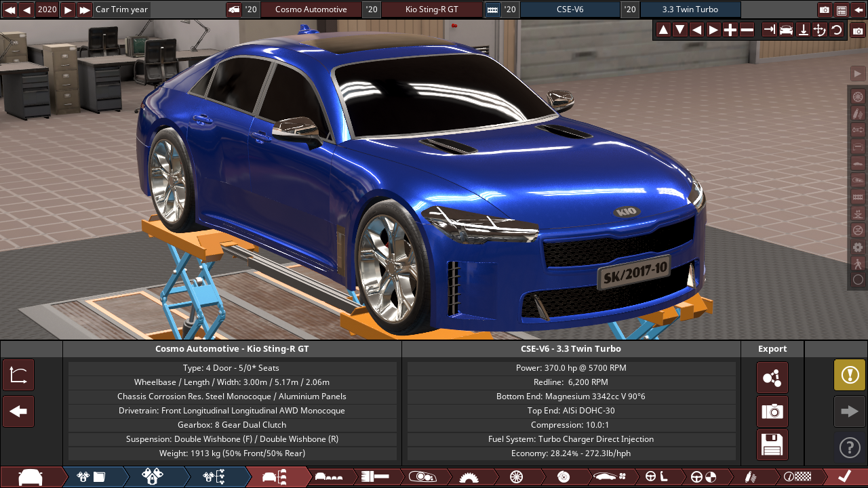Reset the camera with circular arrow icon
The image size is (868, 488).
[837, 30]
